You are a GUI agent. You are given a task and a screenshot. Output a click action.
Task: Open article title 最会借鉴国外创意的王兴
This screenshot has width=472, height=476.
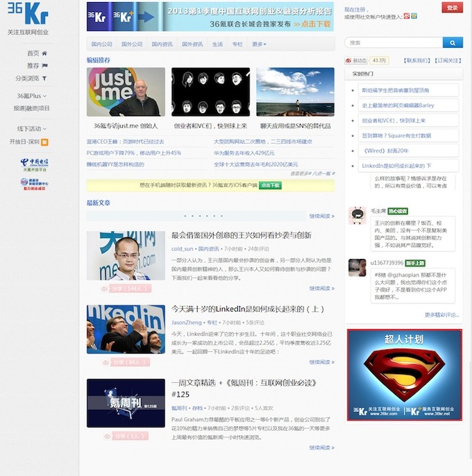pyautogui.click(x=241, y=235)
